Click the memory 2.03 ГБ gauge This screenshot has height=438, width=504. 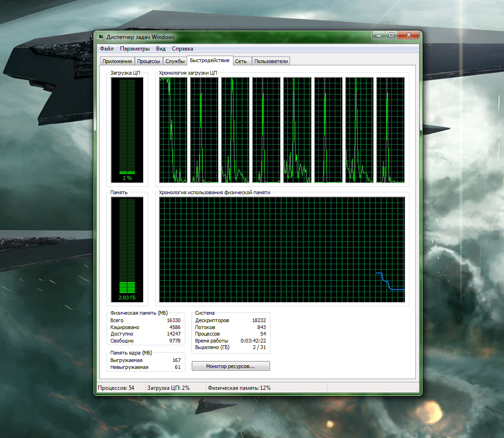click(127, 249)
